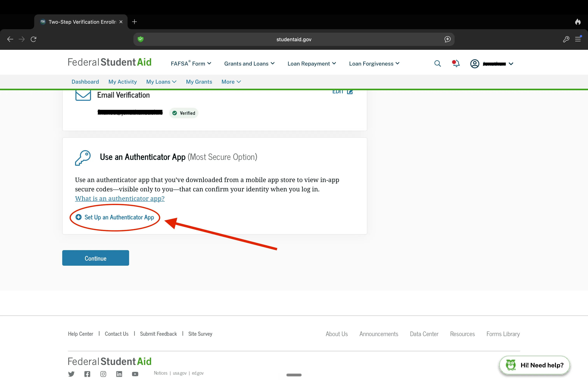Click the Instagram icon in footer
Viewport: 588px width, 382px height.
pyautogui.click(x=103, y=374)
